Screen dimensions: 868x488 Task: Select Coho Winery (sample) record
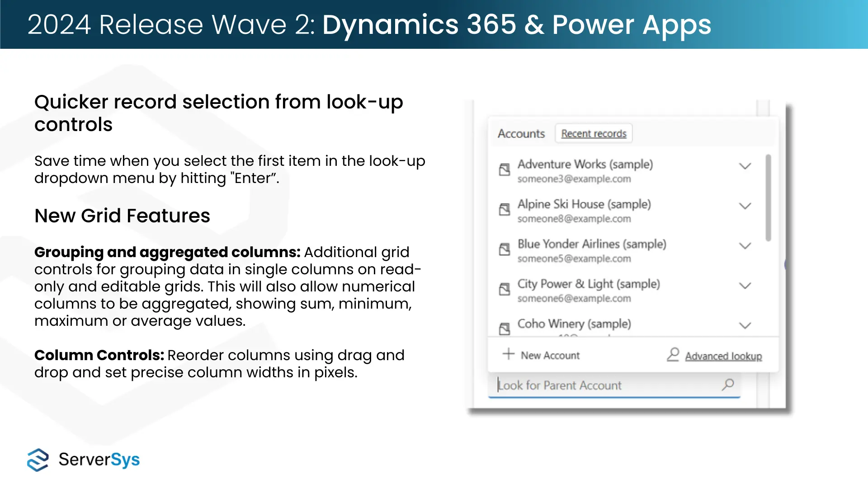click(x=626, y=325)
